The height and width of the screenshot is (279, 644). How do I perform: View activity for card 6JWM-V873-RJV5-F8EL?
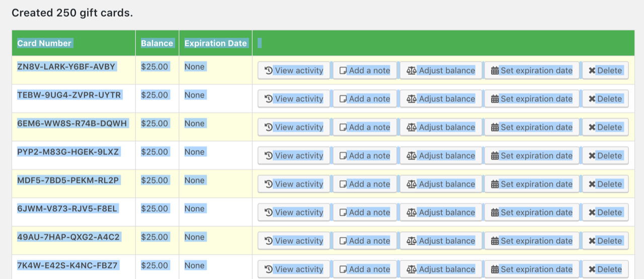[x=294, y=213]
